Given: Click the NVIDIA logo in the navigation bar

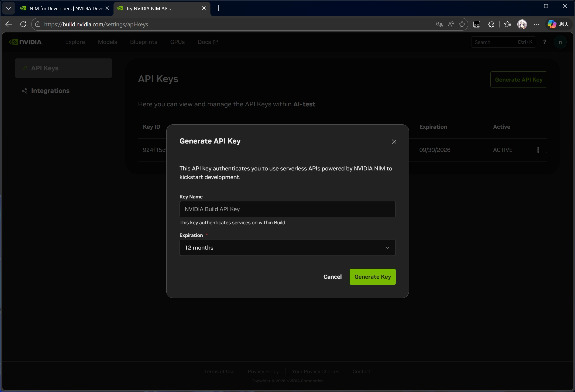Looking at the screenshot, I should point(25,42).
